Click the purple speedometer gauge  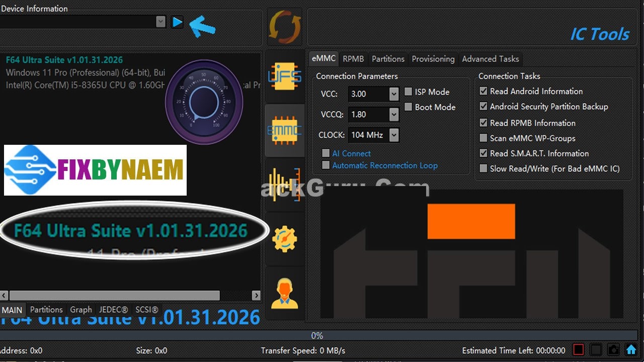click(x=204, y=102)
